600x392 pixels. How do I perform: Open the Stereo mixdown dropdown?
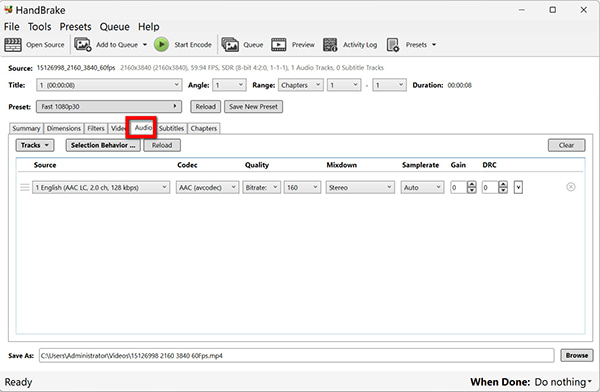(x=360, y=188)
